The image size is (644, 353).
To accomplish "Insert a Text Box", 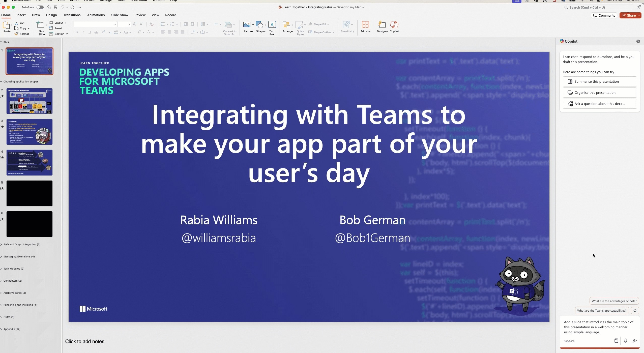I will [x=272, y=28].
